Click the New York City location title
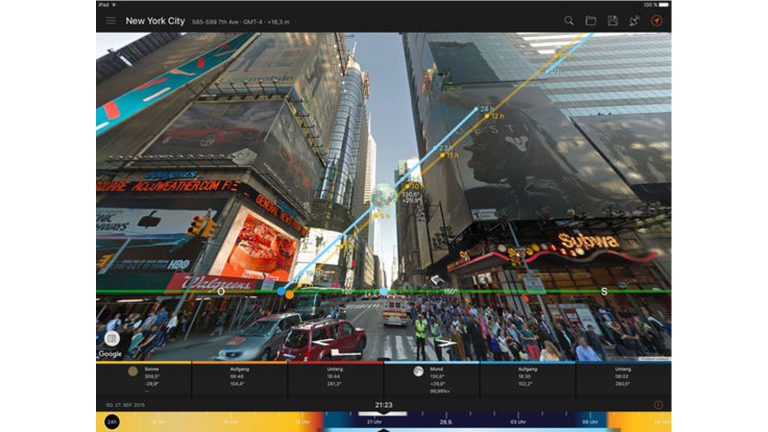Screen dimensions: 768x432 (155, 21)
